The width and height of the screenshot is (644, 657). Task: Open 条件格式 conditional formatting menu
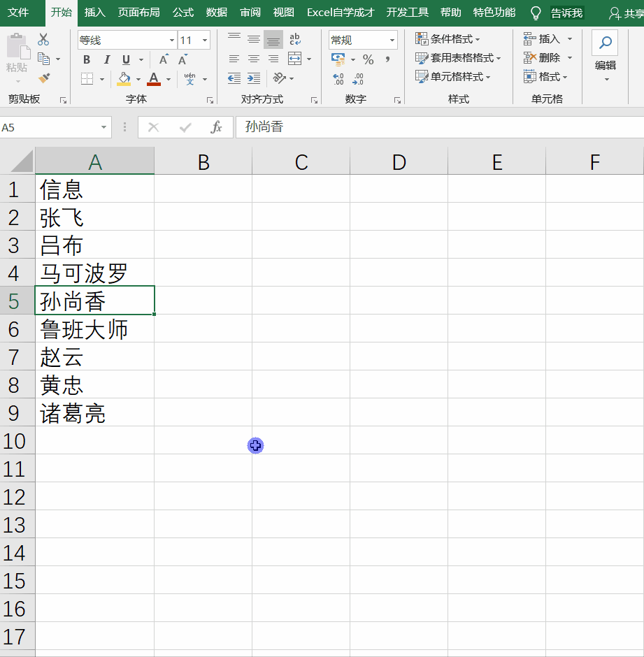click(448, 39)
